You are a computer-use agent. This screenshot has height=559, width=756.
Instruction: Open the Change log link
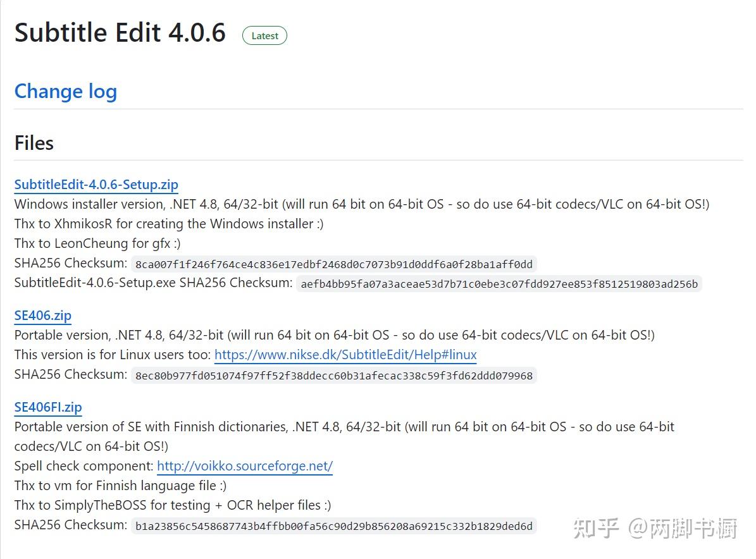(66, 91)
